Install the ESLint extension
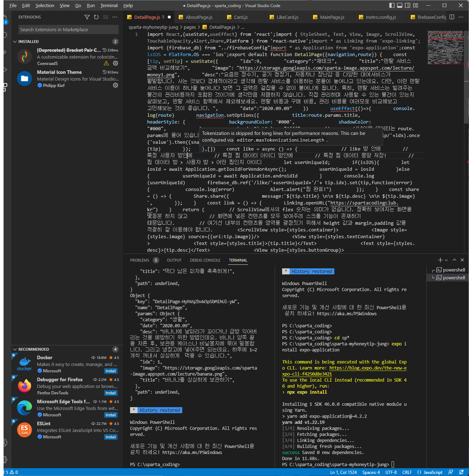The width and height of the screenshot is (469, 476). click(x=110, y=437)
